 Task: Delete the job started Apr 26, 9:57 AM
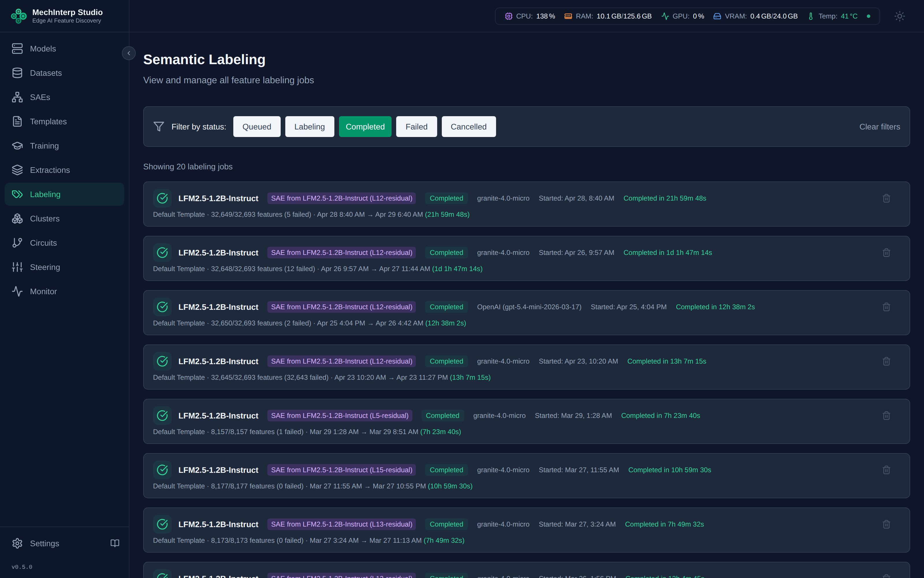point(886,253)
